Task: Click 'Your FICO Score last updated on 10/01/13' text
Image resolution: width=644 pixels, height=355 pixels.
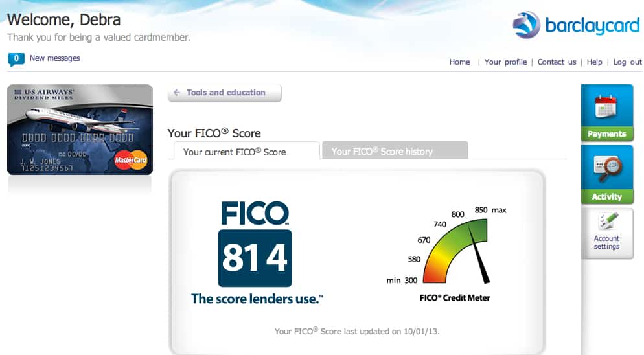Action: pos(357,331)
